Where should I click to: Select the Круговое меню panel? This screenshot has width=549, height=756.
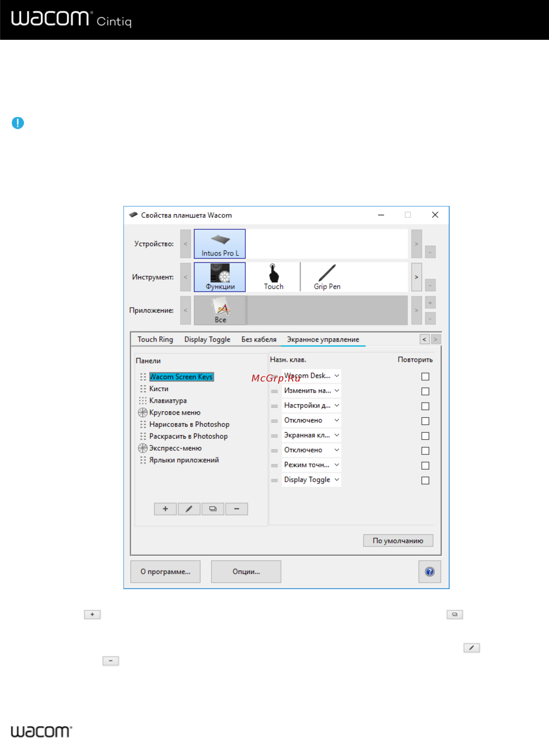point(175,412)
